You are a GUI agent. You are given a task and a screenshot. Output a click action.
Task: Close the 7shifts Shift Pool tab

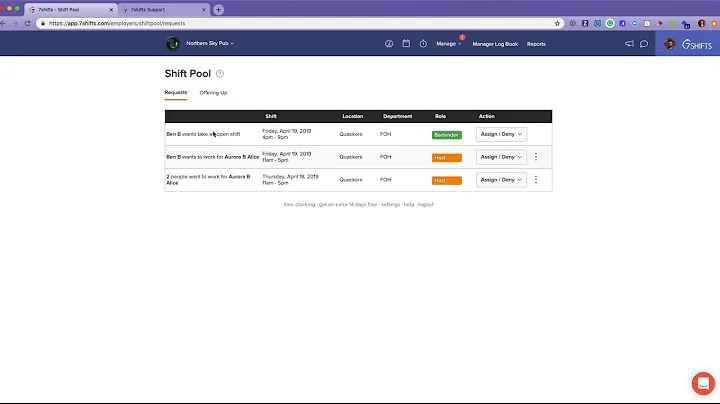(111, 10)
